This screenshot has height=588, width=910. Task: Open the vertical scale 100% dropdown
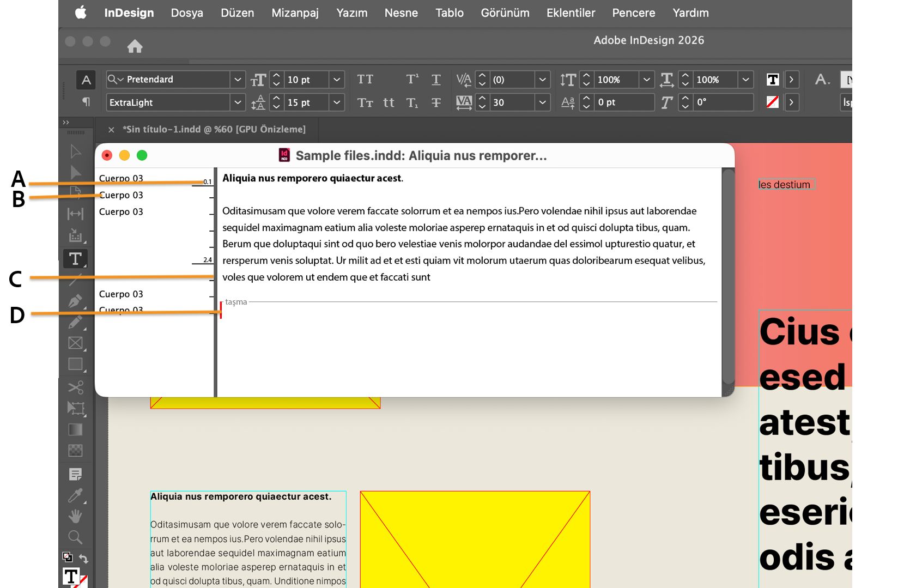tap(646, 80)
